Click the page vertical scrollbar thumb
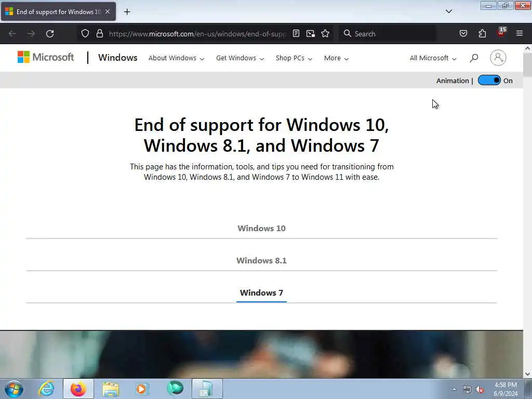 point(528,64)
